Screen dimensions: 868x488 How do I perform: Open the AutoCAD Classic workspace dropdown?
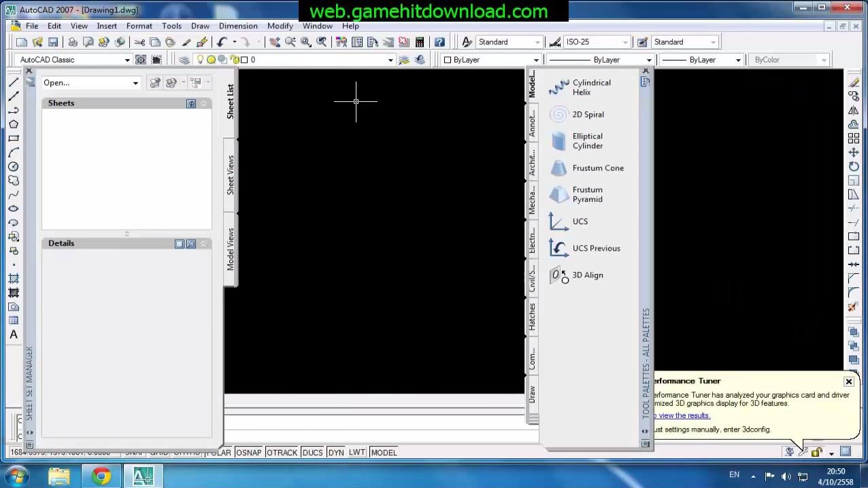[127, 60]
